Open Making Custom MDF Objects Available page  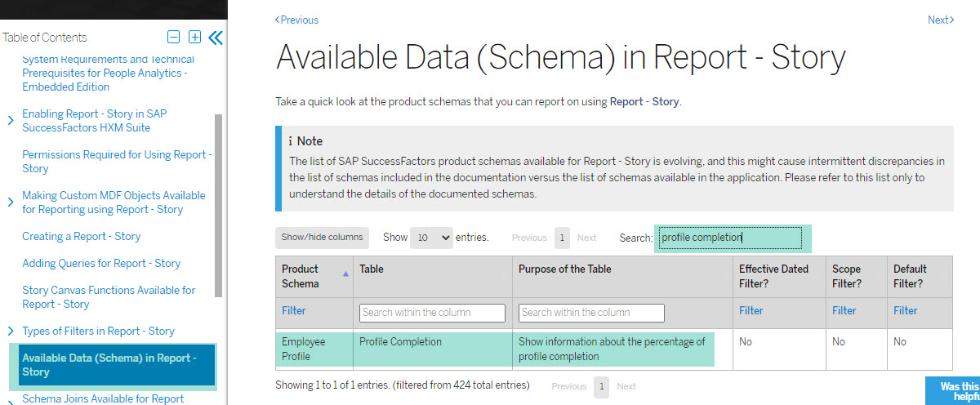tap(114, 202)
